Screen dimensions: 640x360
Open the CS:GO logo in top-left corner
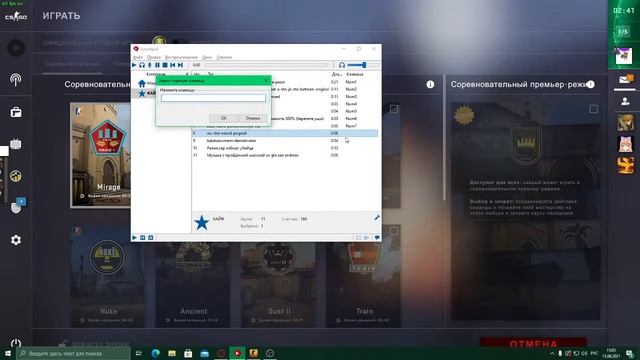(x=16, y=16)
